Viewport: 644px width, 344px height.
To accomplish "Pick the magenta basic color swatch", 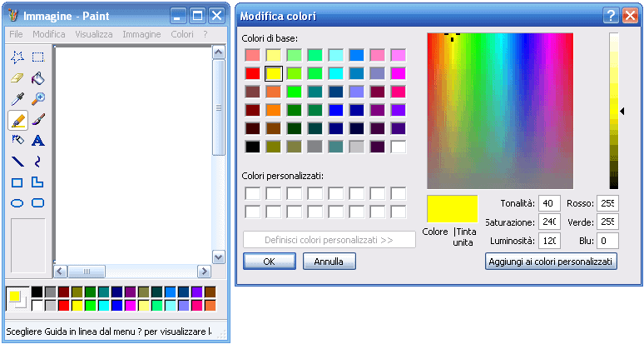I will coord(398,73).
